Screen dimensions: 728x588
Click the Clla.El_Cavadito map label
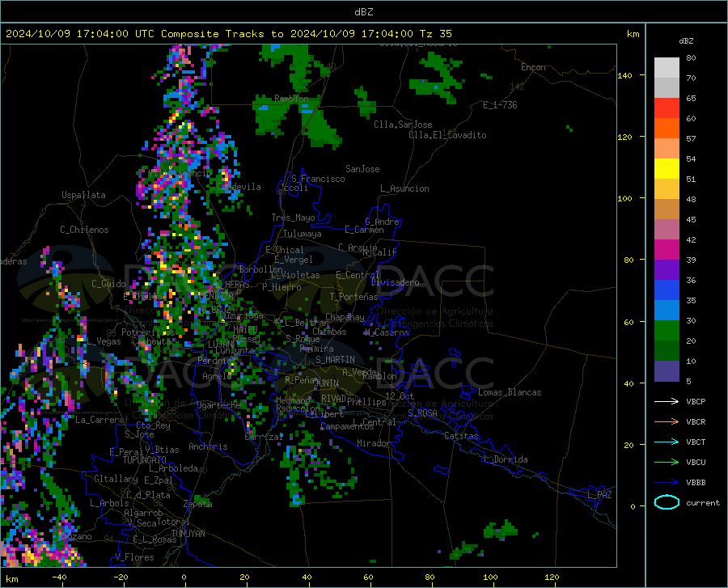[447, 135]
